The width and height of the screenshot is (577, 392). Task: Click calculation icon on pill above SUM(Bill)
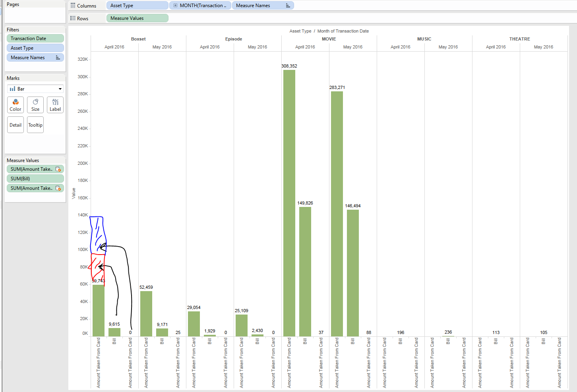click(x=58, y=169)
